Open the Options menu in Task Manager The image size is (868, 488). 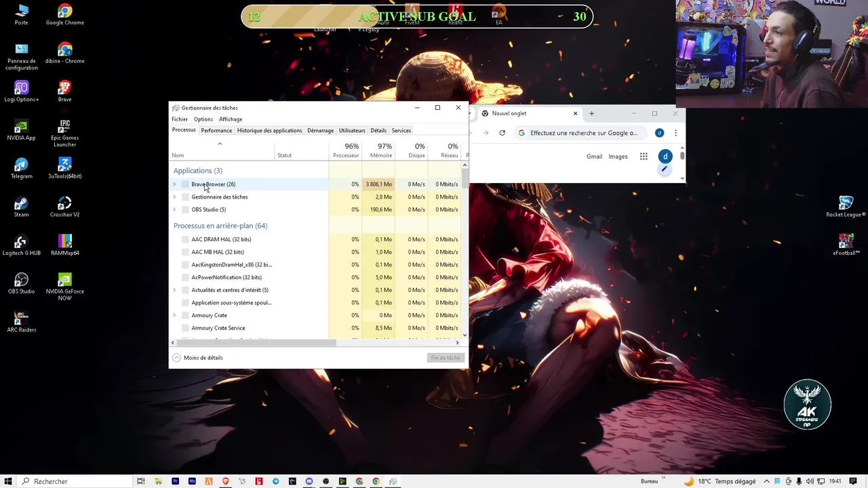tap(203, 119)
